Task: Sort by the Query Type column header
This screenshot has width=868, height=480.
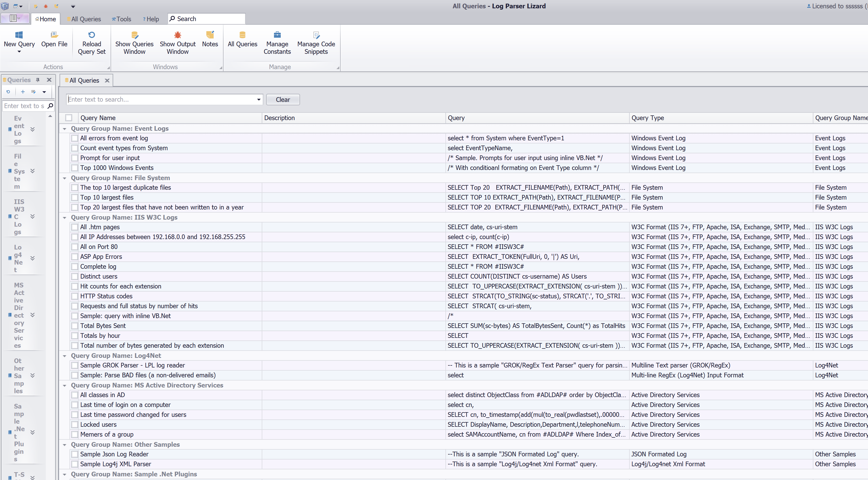Action: point(648,118)
